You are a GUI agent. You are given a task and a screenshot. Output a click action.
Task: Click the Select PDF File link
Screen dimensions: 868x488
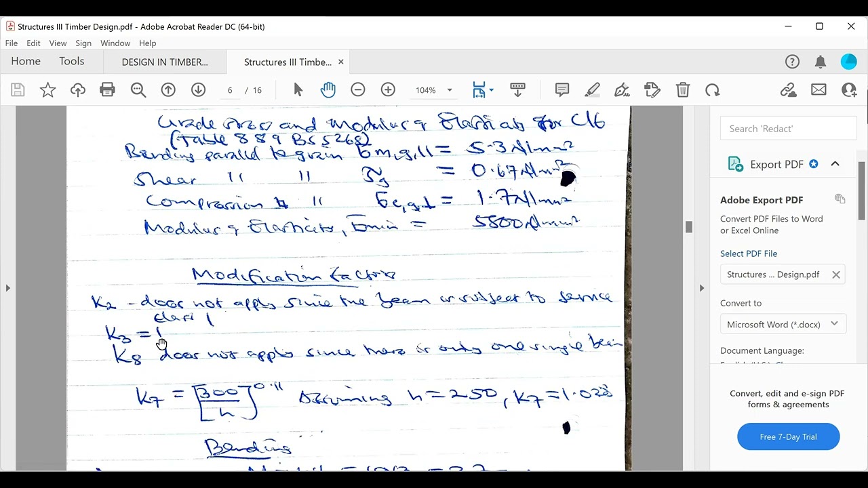[x=749, y=253]
